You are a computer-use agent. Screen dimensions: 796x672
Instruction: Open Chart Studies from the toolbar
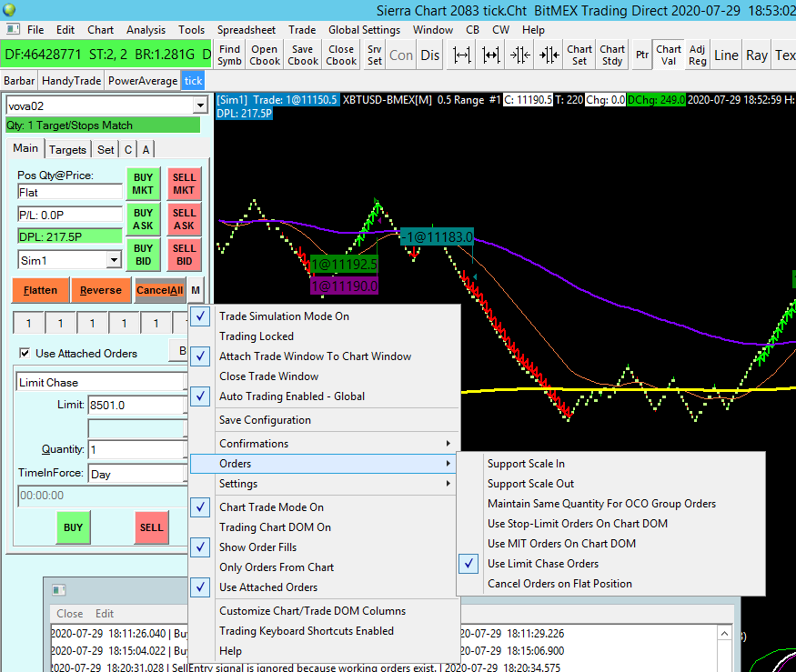[x=612, y=55]
